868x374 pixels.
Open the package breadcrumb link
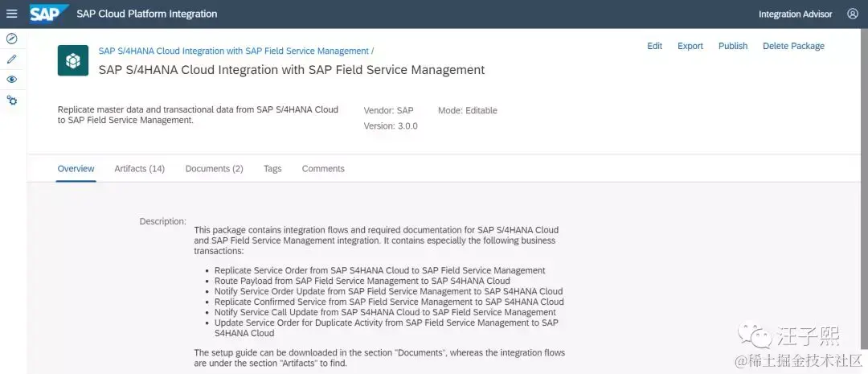pos(233,51)
